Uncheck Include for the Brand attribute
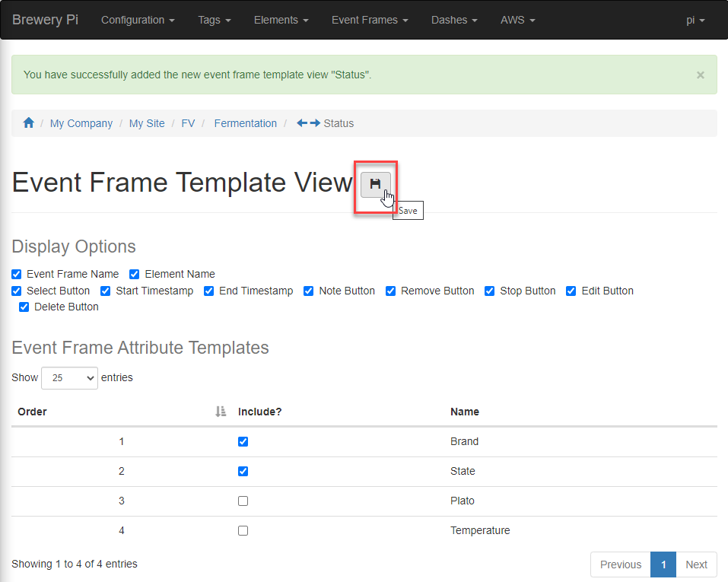 (x=243, y=441)
